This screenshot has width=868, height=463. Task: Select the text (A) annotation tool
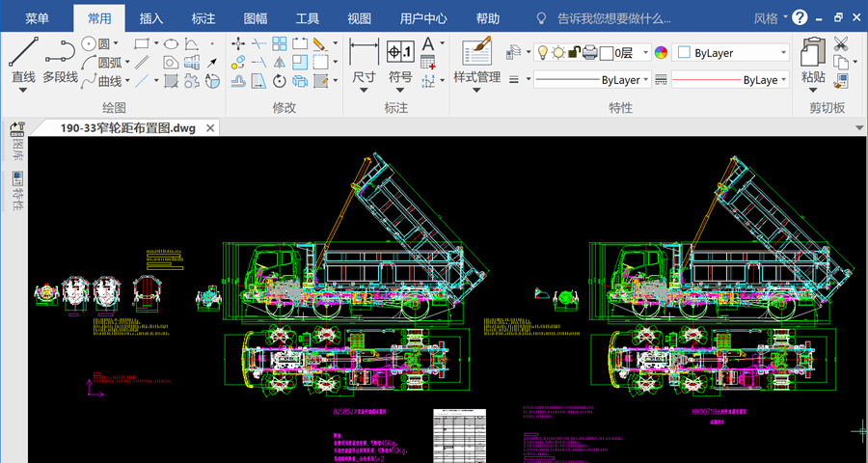[428, 43]
